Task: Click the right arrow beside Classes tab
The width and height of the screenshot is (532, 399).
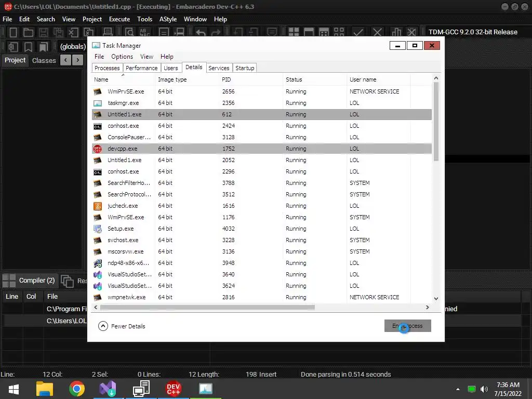Action: (x=78, y=60)
